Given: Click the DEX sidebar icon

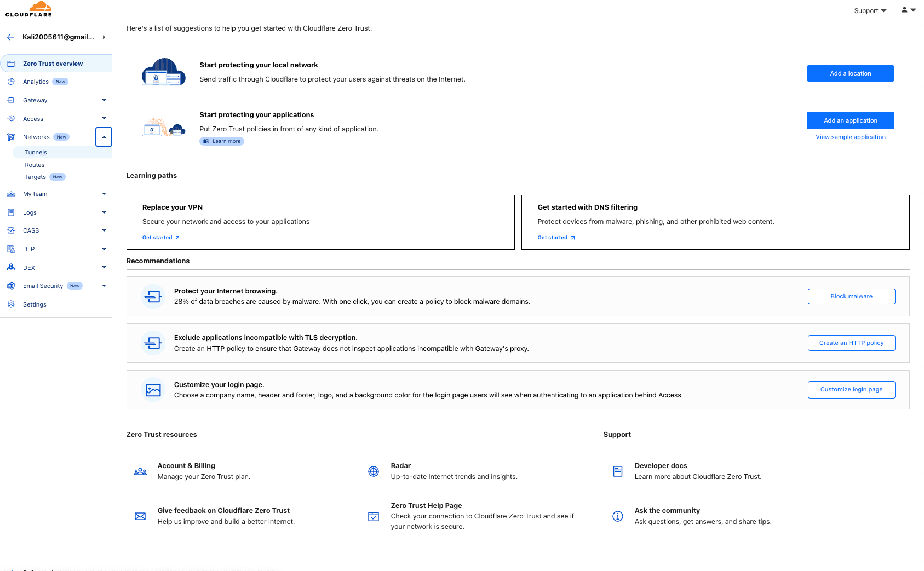Looking at the screenshot, I should point(11,267).
